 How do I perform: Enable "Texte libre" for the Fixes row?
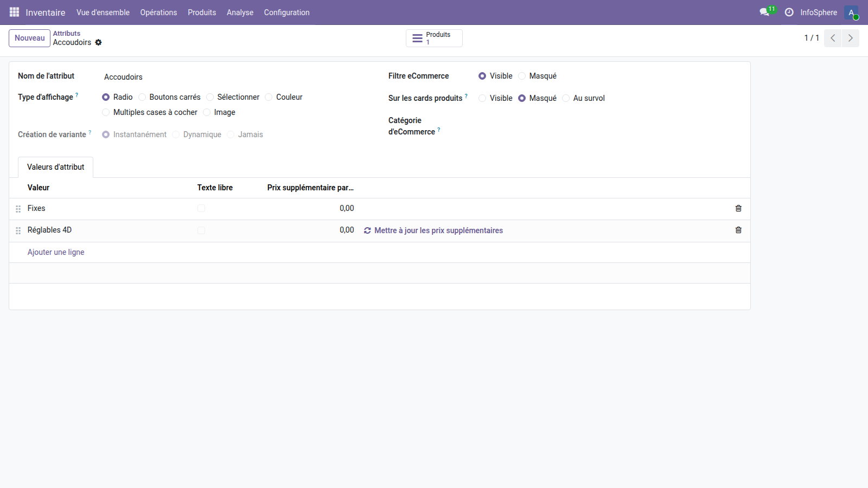(201, 208)
